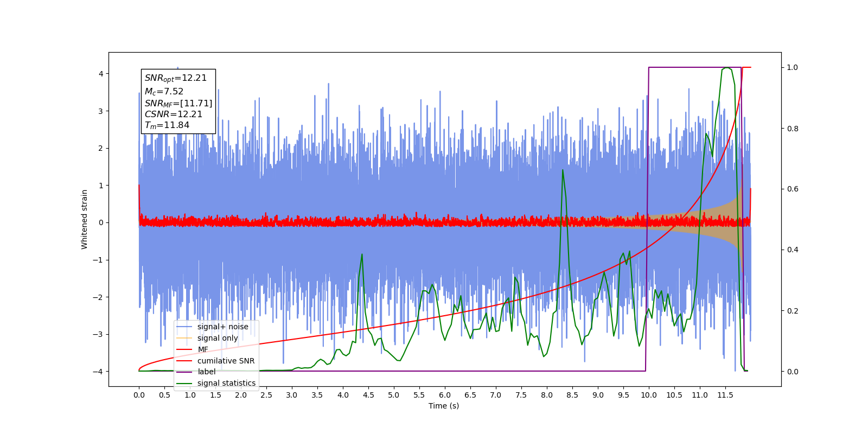
Task: Click the 8.0 tick on time axis
Action: pos(547,395)
